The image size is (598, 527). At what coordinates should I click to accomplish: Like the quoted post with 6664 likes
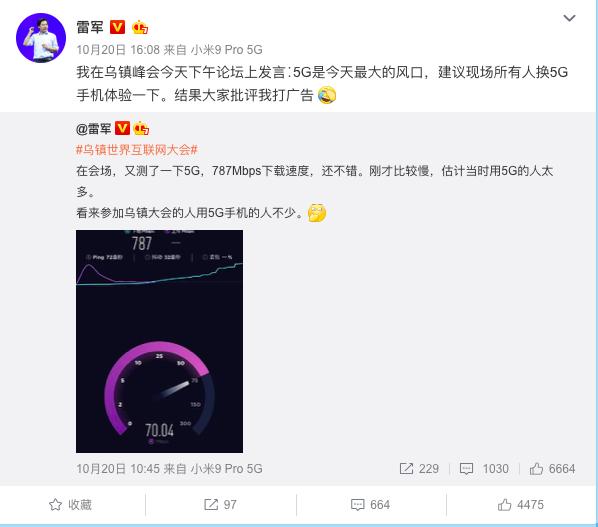point(552,469)
